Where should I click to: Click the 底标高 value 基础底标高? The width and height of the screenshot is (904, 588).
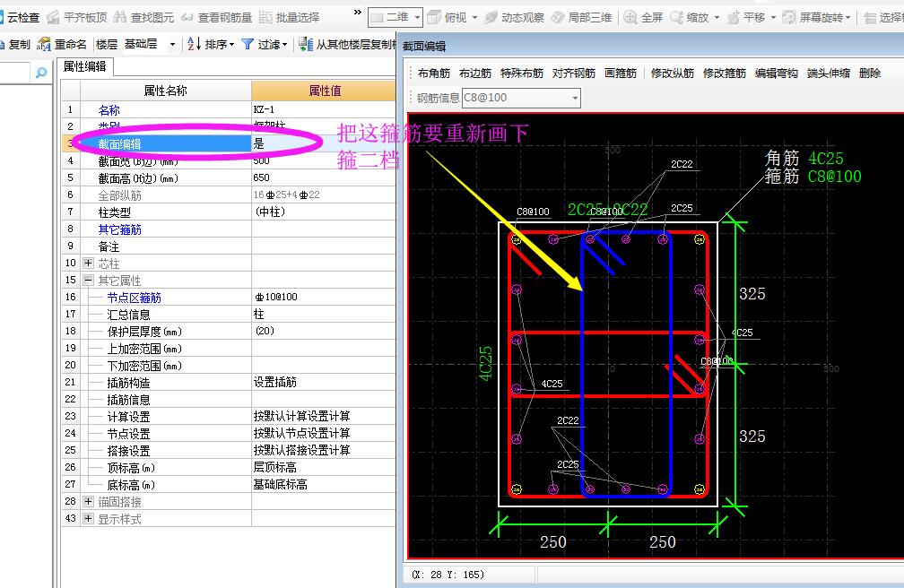[324, 485]
